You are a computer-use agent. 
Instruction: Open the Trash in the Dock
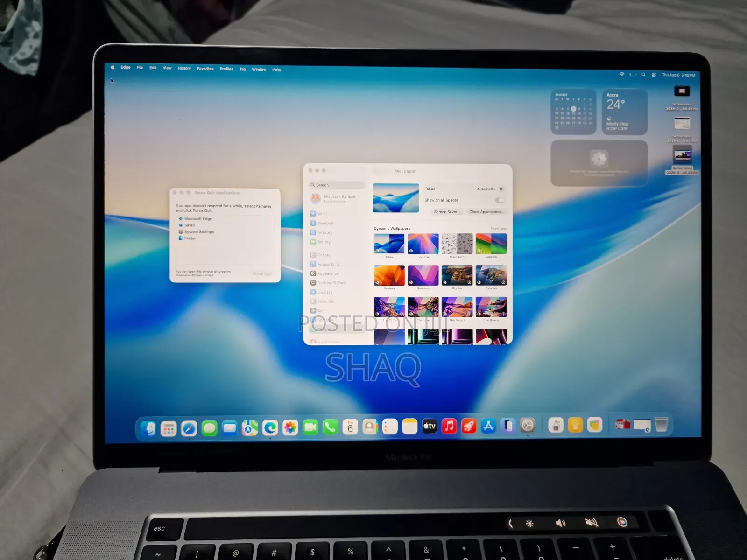coord(661,424)
